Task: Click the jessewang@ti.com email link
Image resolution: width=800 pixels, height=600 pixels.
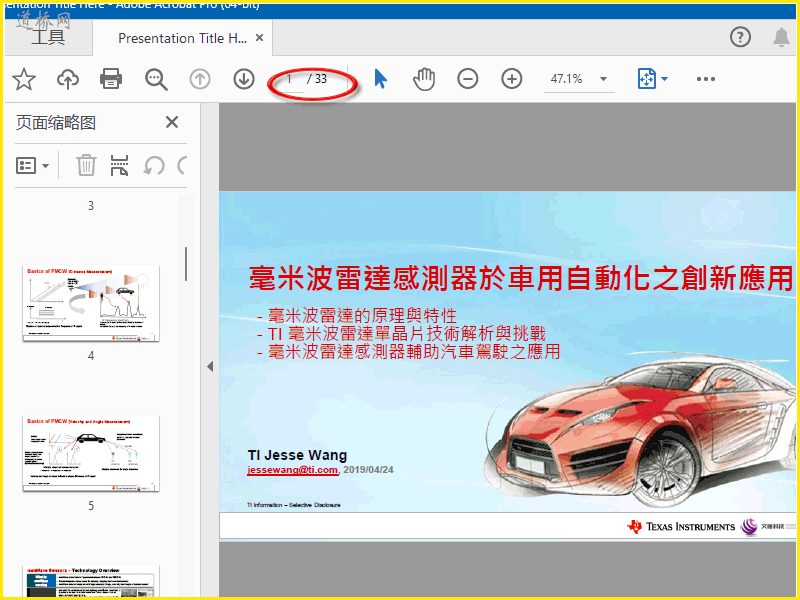Action: click(x=293, y=469)
